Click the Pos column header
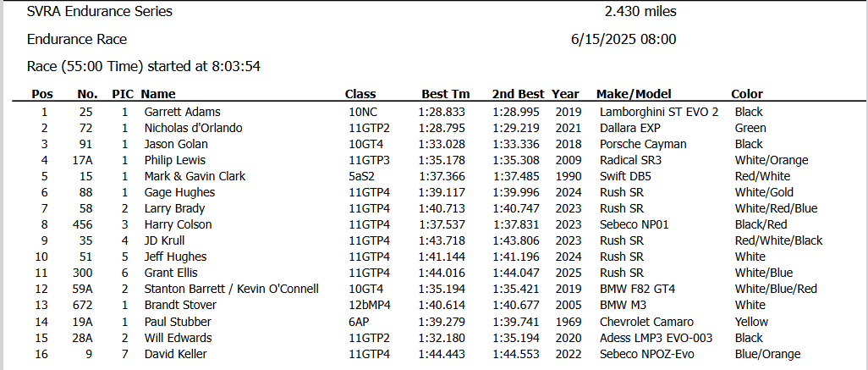Screen dimensions: 868x370 [x=42, y=94]
